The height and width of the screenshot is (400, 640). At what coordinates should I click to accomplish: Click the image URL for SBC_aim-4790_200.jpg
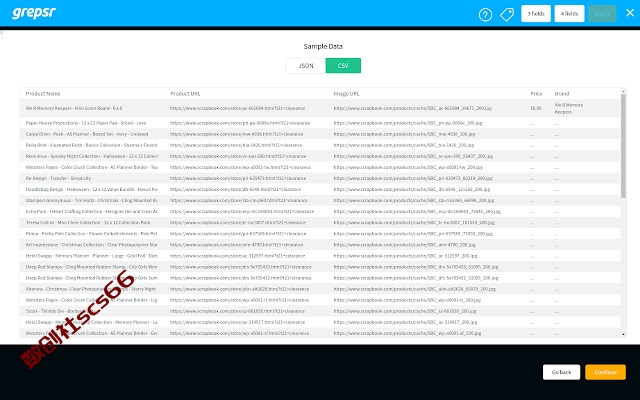[x=404, y=244]
